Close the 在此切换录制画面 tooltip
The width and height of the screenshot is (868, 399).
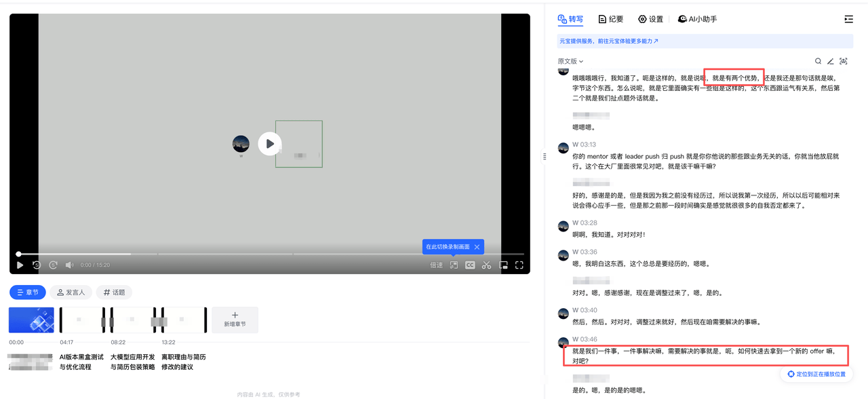click(477, 247)
